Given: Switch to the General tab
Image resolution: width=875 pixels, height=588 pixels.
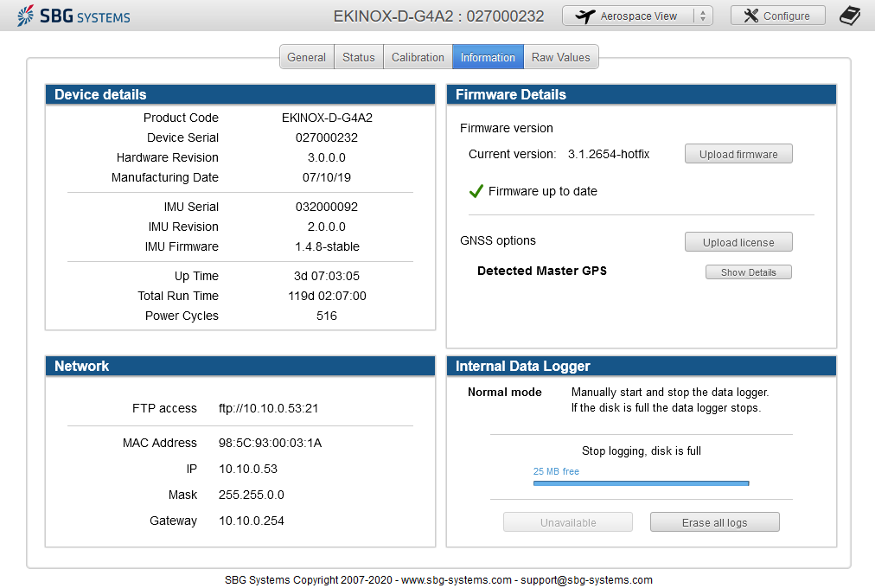Looking at the screenshot, I should [x=306, y=57].
